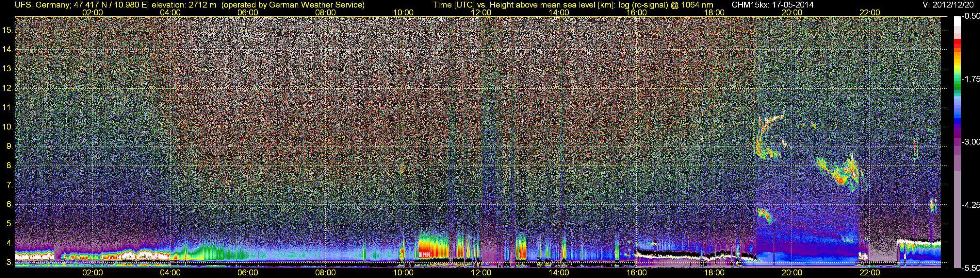Click the '06:00' label on the top time axis
Image resolution: width=980 pixels, height=278 pixels.
tap(248, 12)
